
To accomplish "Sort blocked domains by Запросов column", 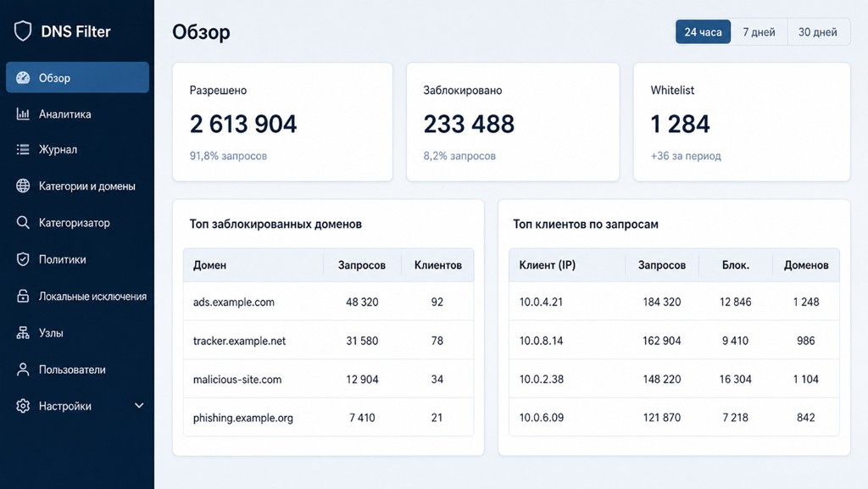I will [x=361, y=265].
